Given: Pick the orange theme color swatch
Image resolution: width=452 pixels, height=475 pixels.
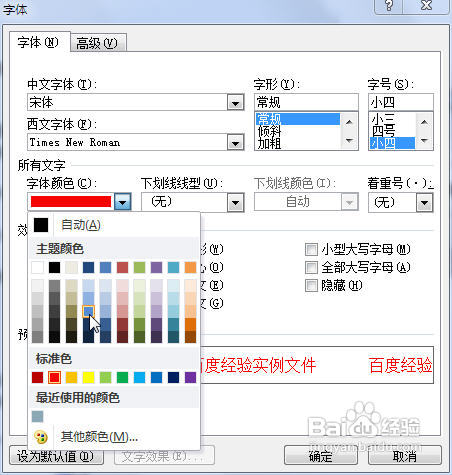Looking at the screenshot, I should pos(190,267).
